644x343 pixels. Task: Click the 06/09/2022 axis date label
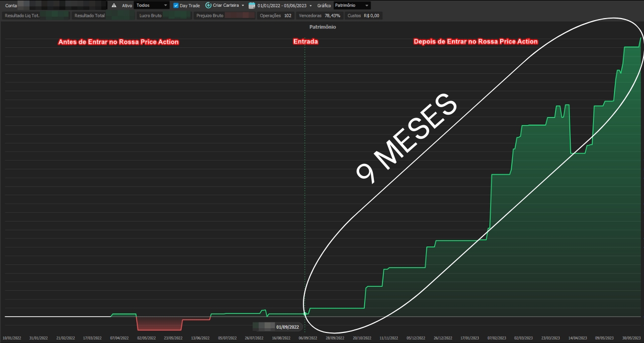308,338
